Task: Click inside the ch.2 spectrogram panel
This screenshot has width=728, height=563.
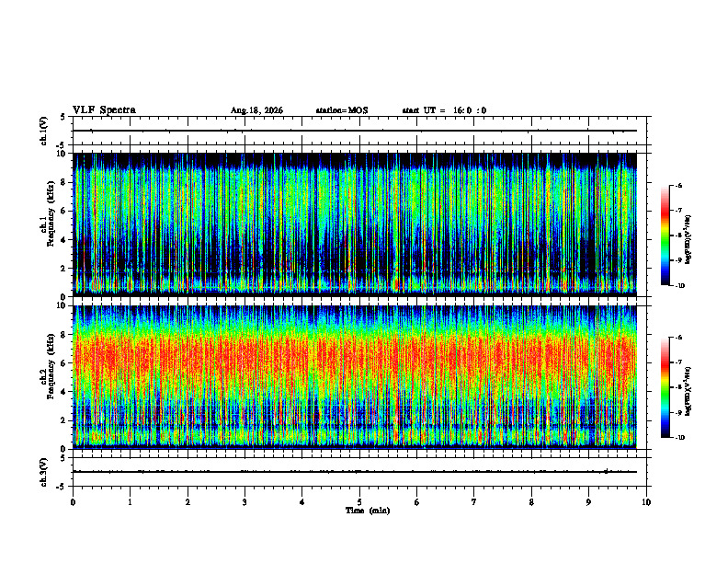Action: coord(355,377)
